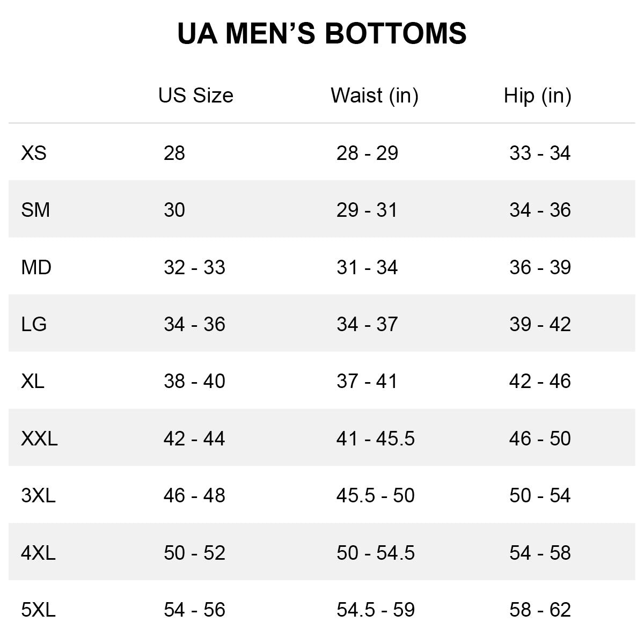Click the XS size row label
Screen dimensions: 644x644
coord(34,153)
